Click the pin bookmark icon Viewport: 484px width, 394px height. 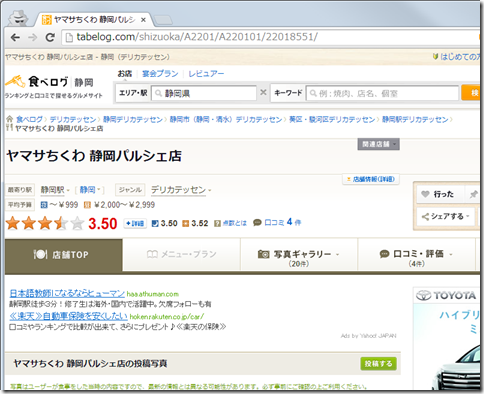tap(473, 194)
